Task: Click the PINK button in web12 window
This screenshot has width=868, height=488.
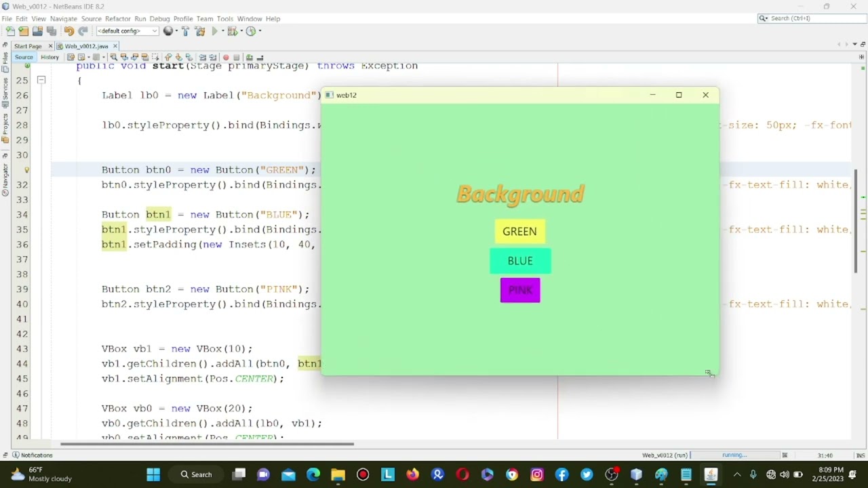Action: pyautogui.click(x=520, y=290)
